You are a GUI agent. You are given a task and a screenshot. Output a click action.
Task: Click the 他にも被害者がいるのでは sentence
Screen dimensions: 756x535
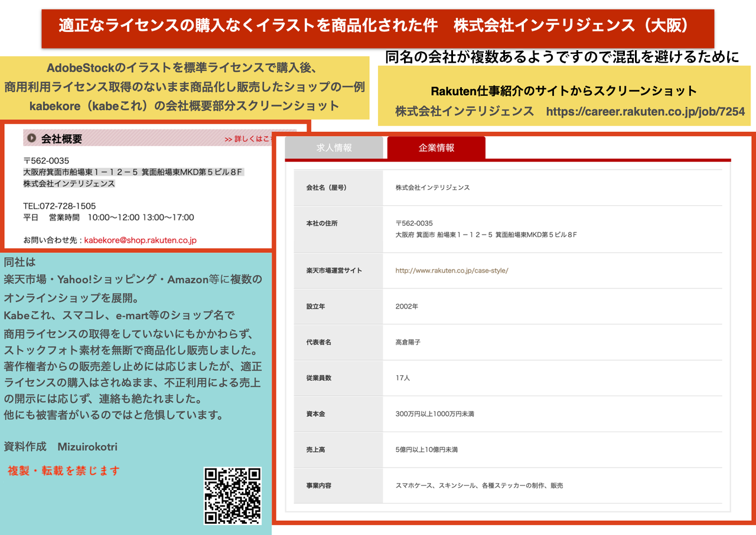click(114, 414)
